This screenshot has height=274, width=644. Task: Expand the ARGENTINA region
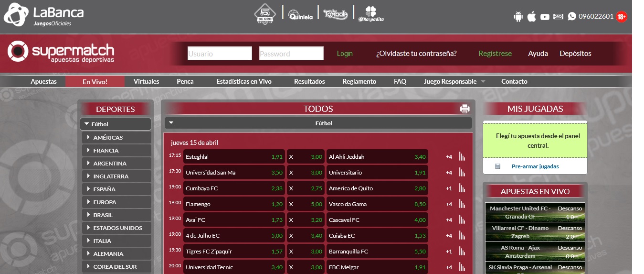tap(116, 163)
